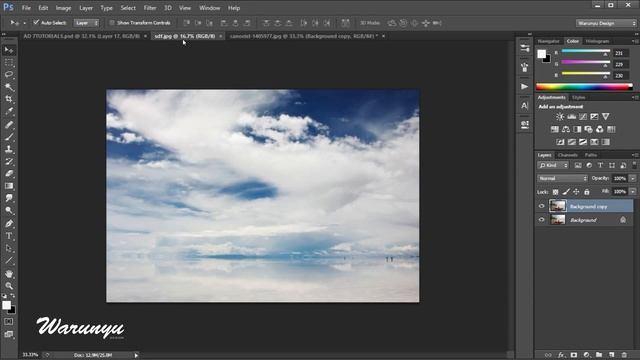
Task: Switch to the Histogram tab
Action: coord(597,41)
